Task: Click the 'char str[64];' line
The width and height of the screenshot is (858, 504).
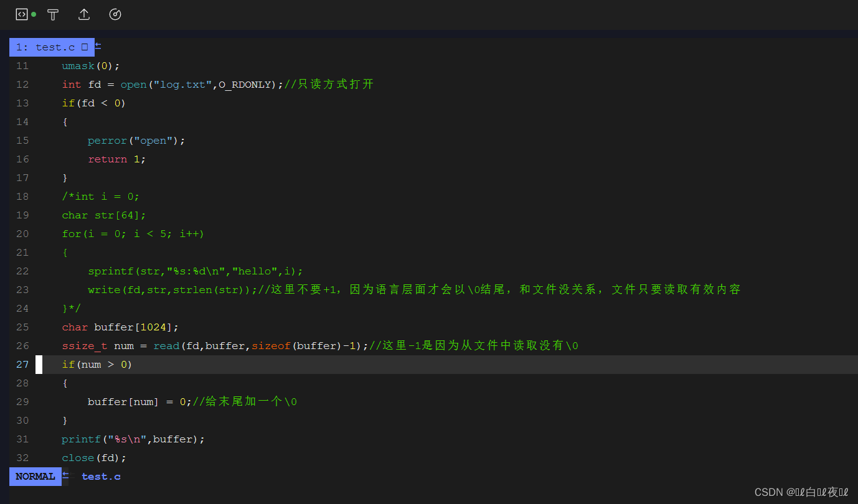Action: (103, 215)
